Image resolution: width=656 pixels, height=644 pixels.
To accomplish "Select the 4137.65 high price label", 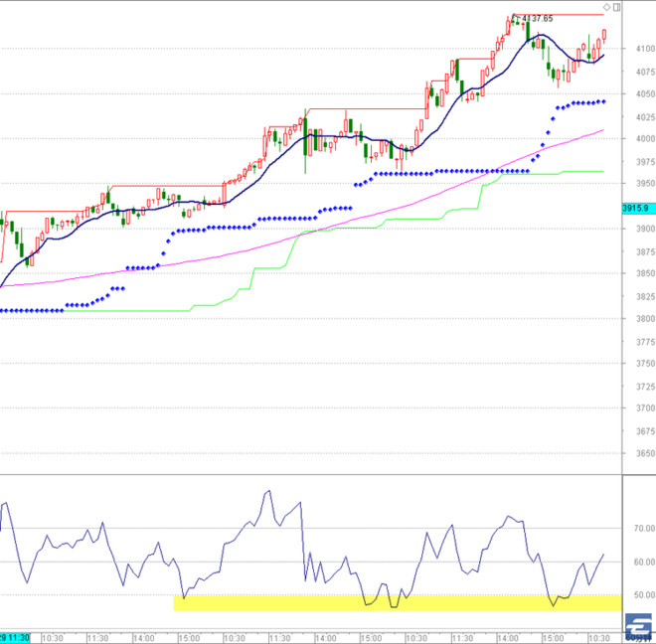I will [x=537, y=19].
